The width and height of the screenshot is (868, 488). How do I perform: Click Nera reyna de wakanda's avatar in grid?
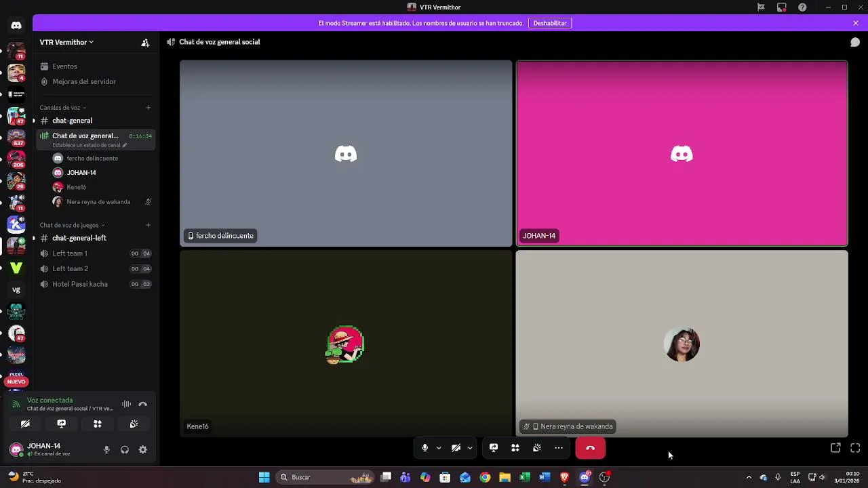[682, 344]
